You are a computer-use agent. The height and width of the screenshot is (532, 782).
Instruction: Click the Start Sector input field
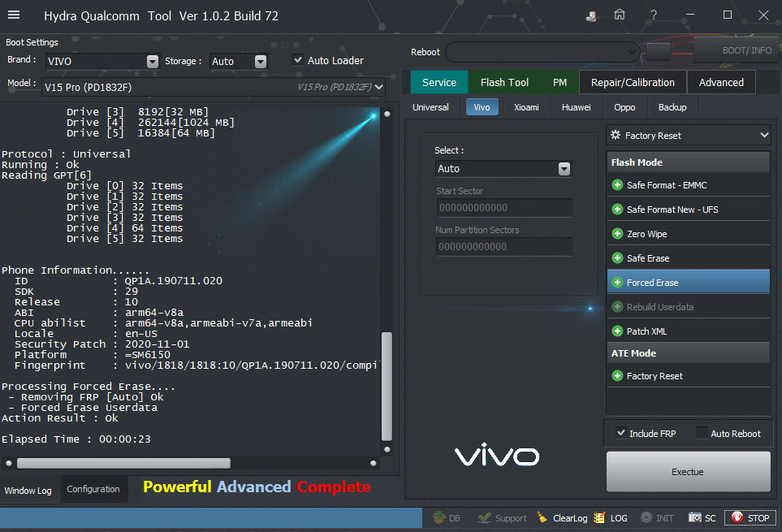503,208
